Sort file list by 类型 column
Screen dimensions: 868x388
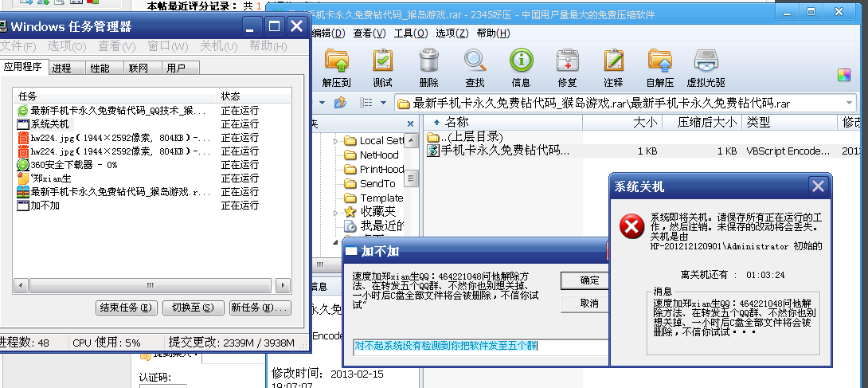[x=791, y=122]
